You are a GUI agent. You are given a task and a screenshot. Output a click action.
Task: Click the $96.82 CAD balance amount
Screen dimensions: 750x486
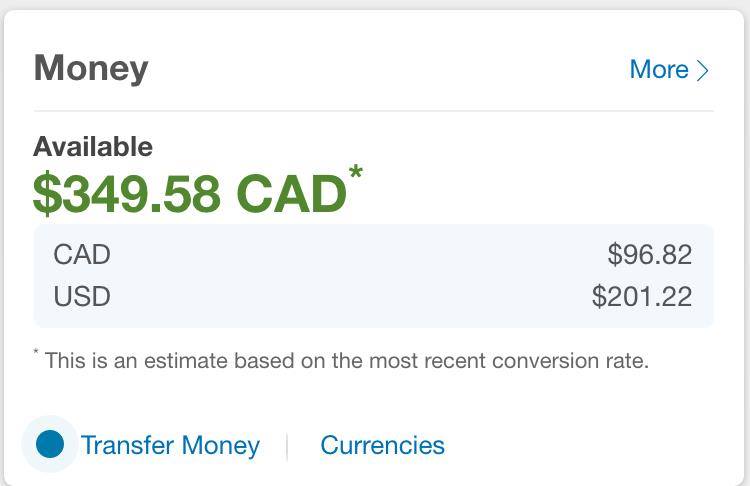pos(650,254)
